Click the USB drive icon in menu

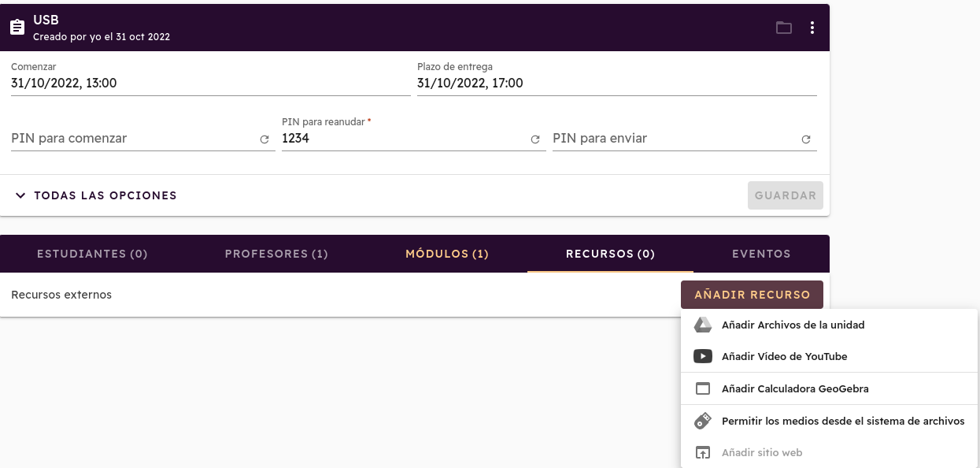pos(702,421)
